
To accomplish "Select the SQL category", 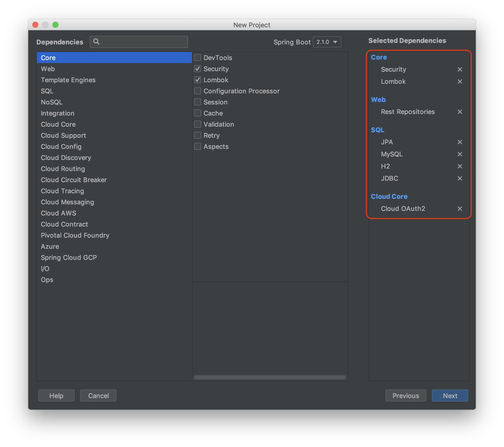I will pyautogui.click(x=114, y=91).
